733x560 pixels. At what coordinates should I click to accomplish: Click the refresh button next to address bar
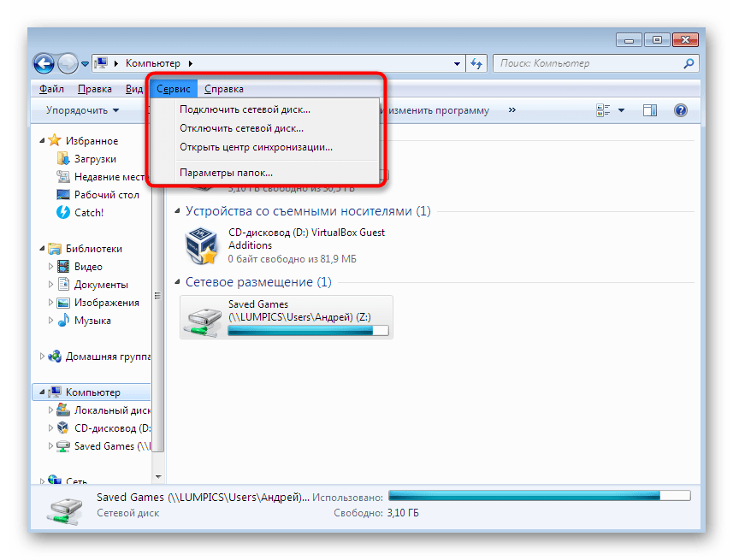(x=476, y=63)
